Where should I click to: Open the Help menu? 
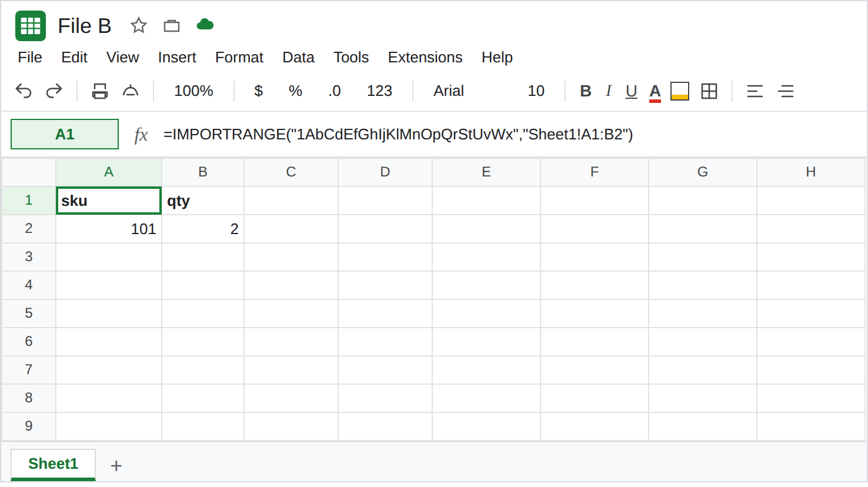pos(497,58)
